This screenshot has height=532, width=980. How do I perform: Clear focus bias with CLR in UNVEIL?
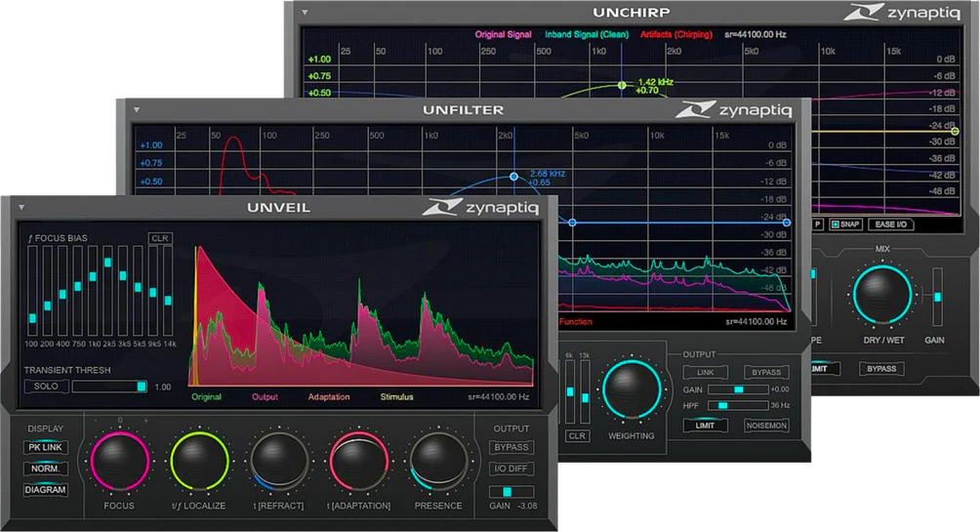160,238
